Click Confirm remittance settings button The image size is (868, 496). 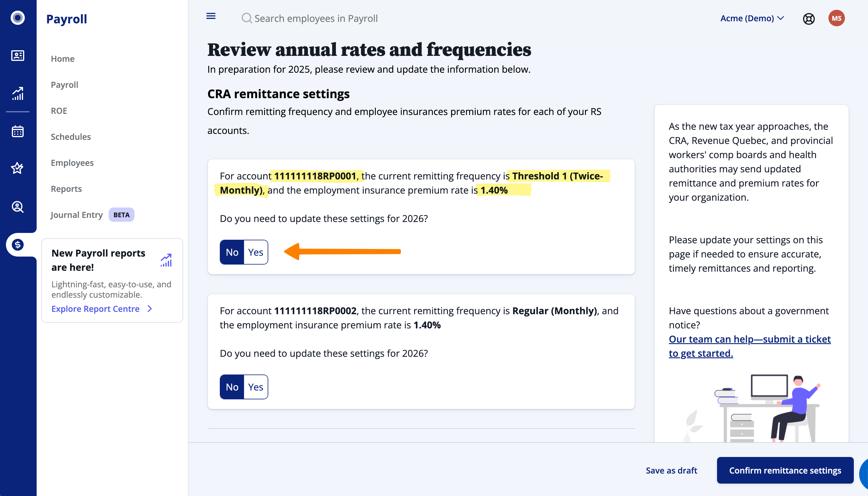[785, 471]
